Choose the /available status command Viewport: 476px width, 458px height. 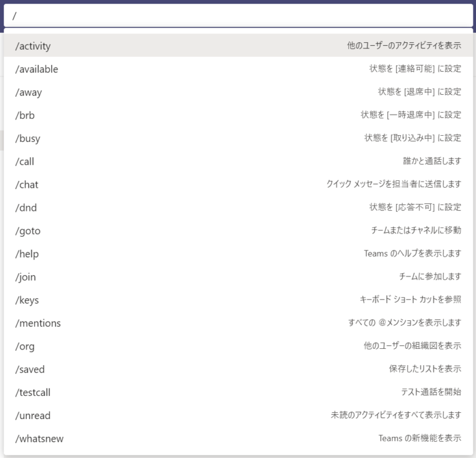[x=37, y=69]
